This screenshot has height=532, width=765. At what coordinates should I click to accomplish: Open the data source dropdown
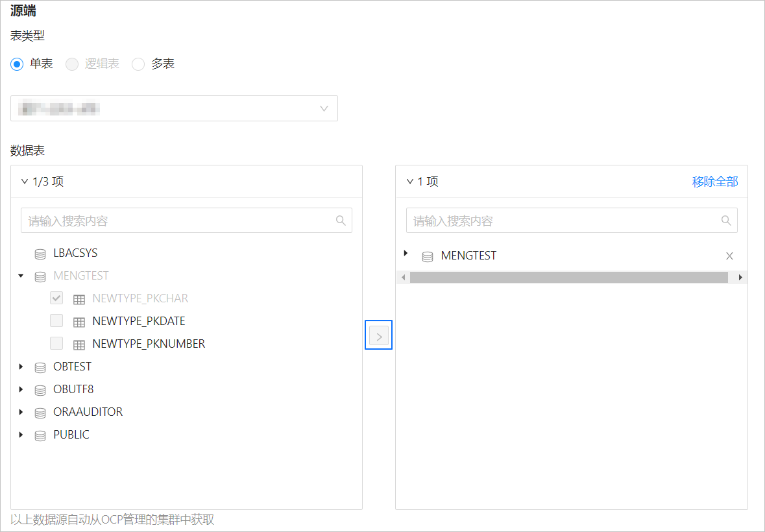(x=174, y=108)
